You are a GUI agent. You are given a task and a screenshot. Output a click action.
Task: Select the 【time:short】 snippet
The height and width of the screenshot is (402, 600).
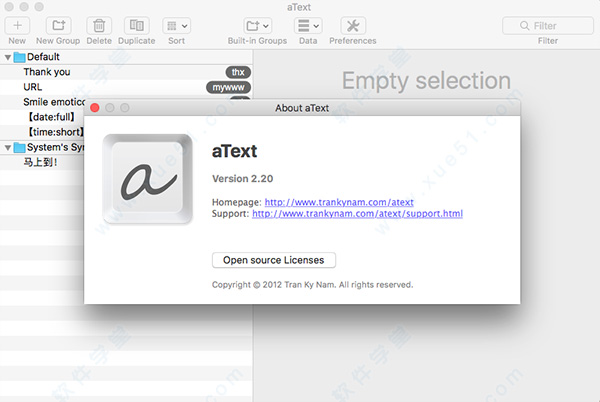(55, 132)
